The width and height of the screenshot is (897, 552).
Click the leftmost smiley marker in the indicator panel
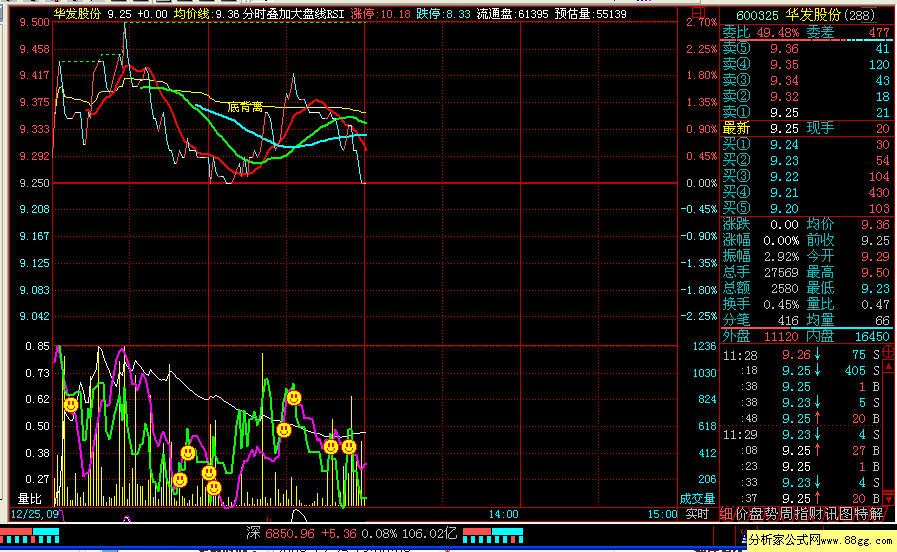click(71, 405)
